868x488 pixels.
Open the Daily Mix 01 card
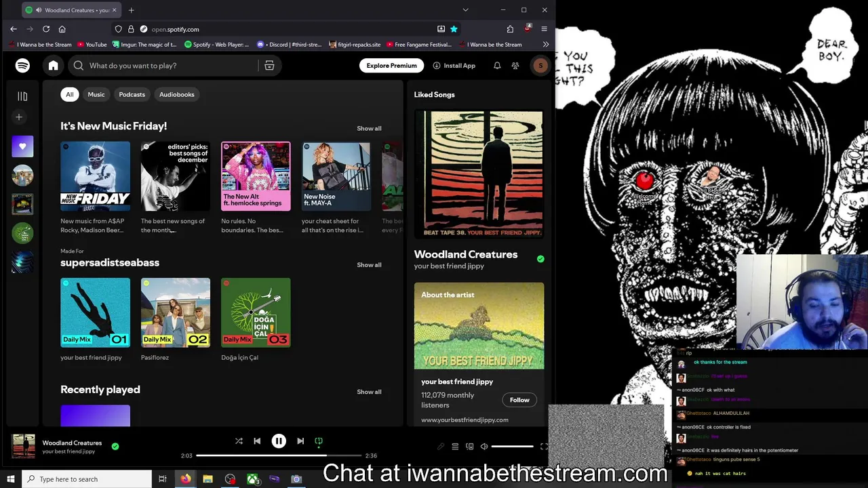[x=95, y=321]
